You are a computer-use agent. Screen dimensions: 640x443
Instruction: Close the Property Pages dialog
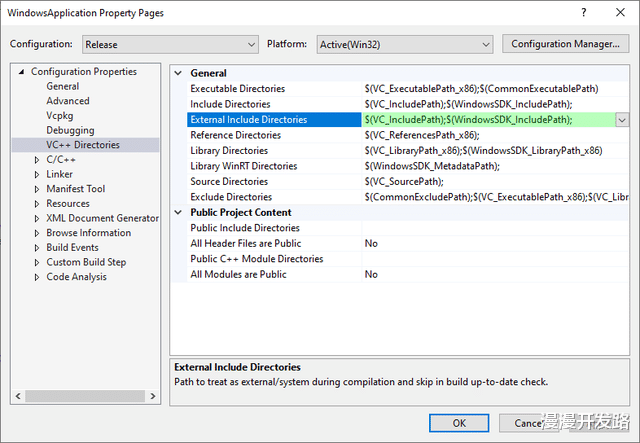click(x=620, y=13)
